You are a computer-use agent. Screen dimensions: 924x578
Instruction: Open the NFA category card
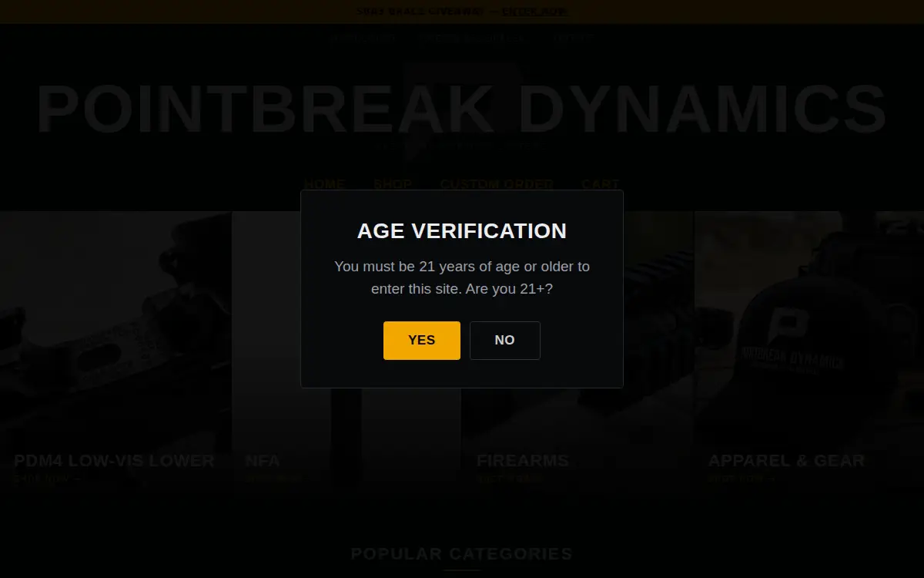coord(346,355)
